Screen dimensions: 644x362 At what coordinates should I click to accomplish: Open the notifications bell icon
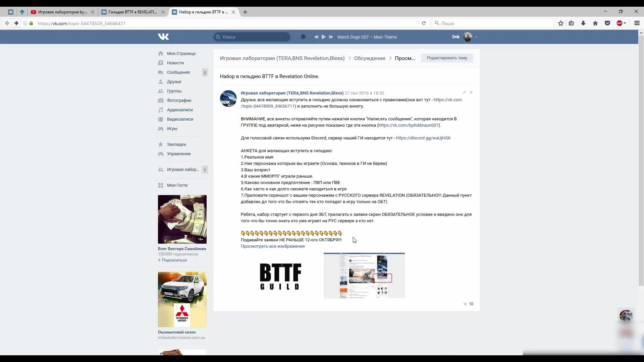pyautogui.click(x=303, y=37)
